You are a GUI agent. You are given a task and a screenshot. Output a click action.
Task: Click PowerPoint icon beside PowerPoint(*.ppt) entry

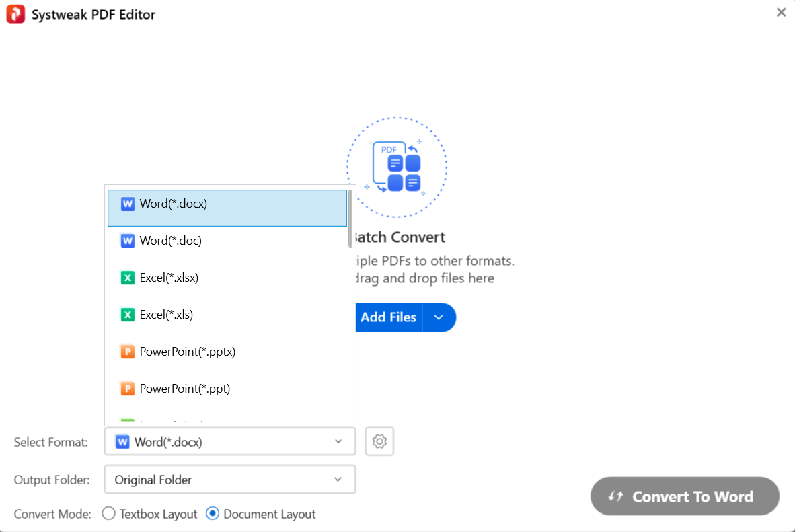(x=127, y=389)
